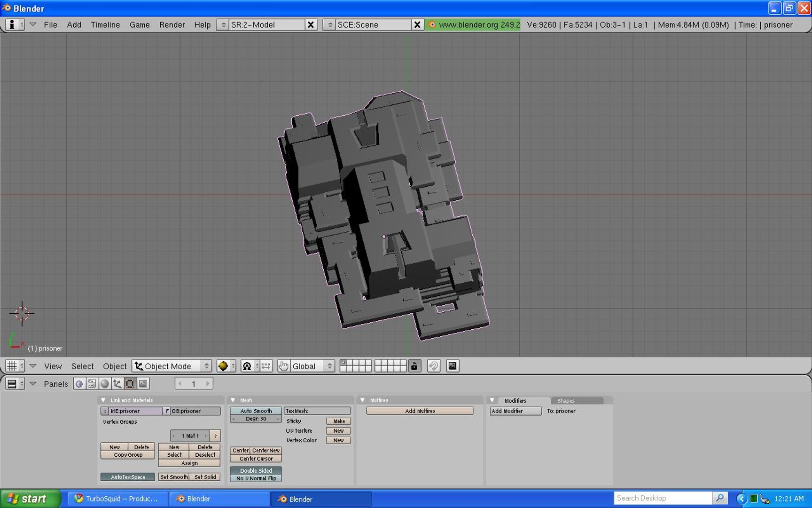
Task: Delete the SCE:Scene with X button
Action: [x=417, y=24]
